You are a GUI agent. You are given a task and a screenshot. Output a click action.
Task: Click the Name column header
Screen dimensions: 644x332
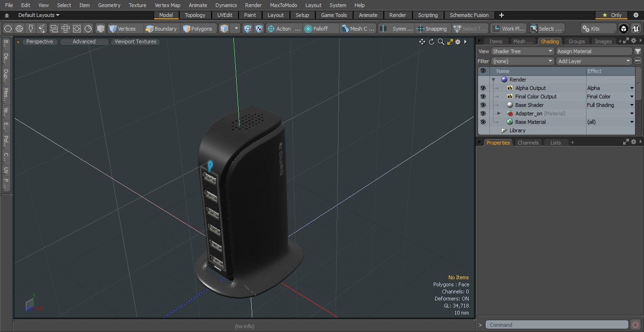coord(537,71)
